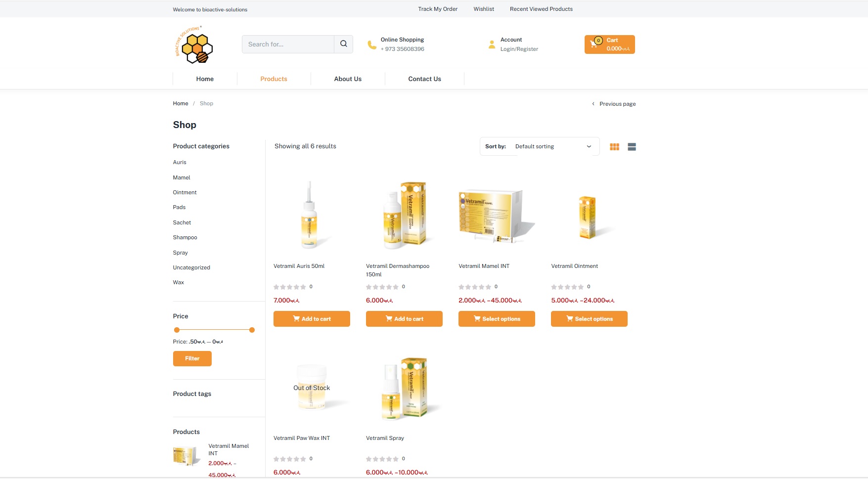Select the Spray category
Viewport: 868px width, 479px height.
(x=180, y=253)
